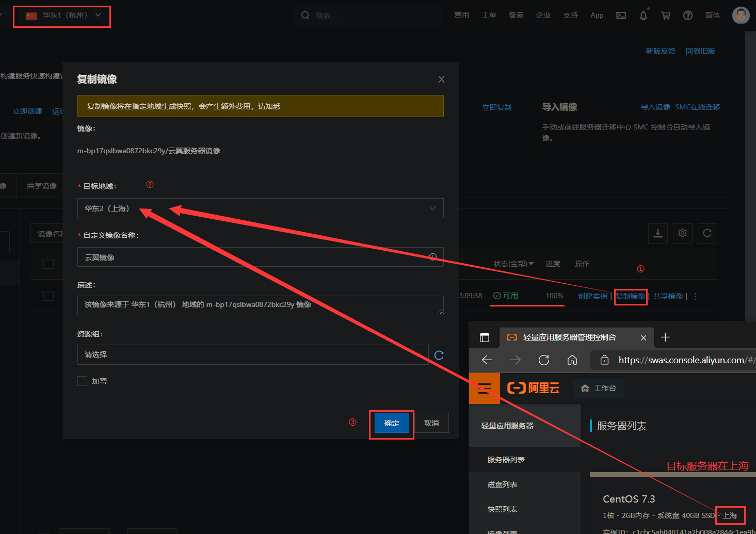Select 磁盘列表 in the sidebar
The width and height of the screenshot is (756, 534).
coord(502,484)
